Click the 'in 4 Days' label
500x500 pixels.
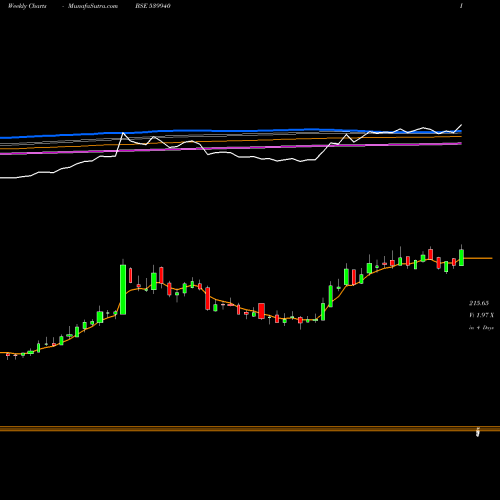[481, 328]
